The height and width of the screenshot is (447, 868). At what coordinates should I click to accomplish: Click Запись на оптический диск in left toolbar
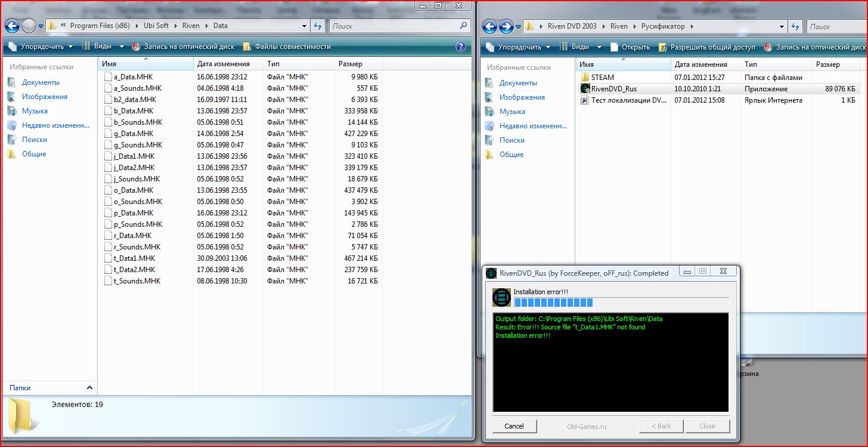pos(183,47)
